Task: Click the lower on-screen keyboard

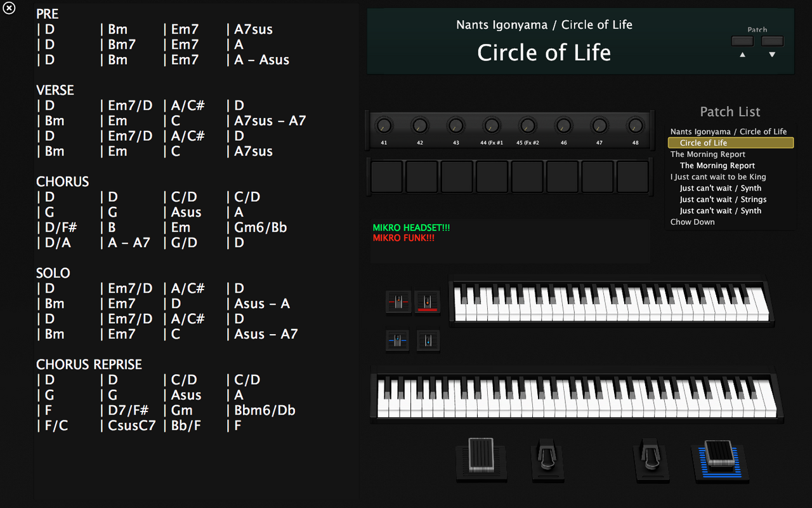Action: [x=577, y=396]
